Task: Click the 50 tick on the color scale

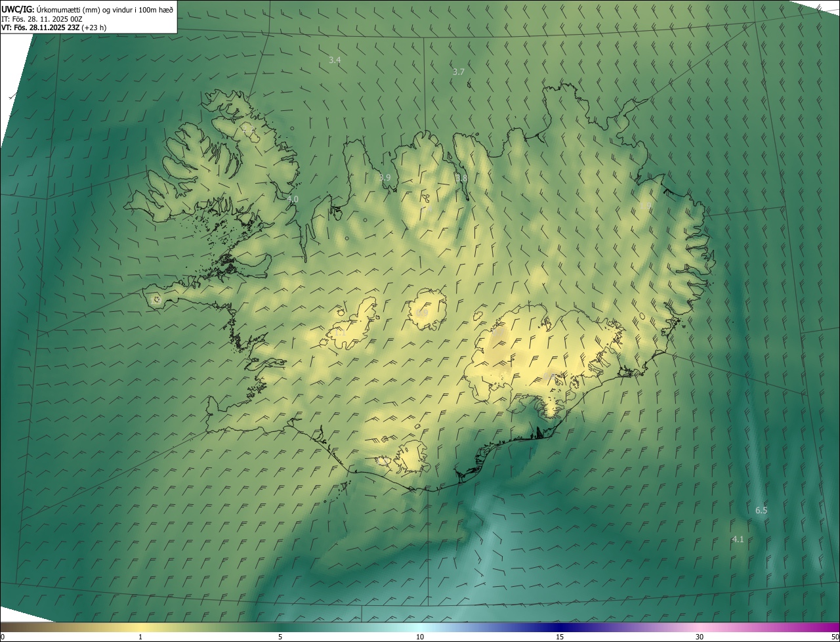Action: coord(835,637)
